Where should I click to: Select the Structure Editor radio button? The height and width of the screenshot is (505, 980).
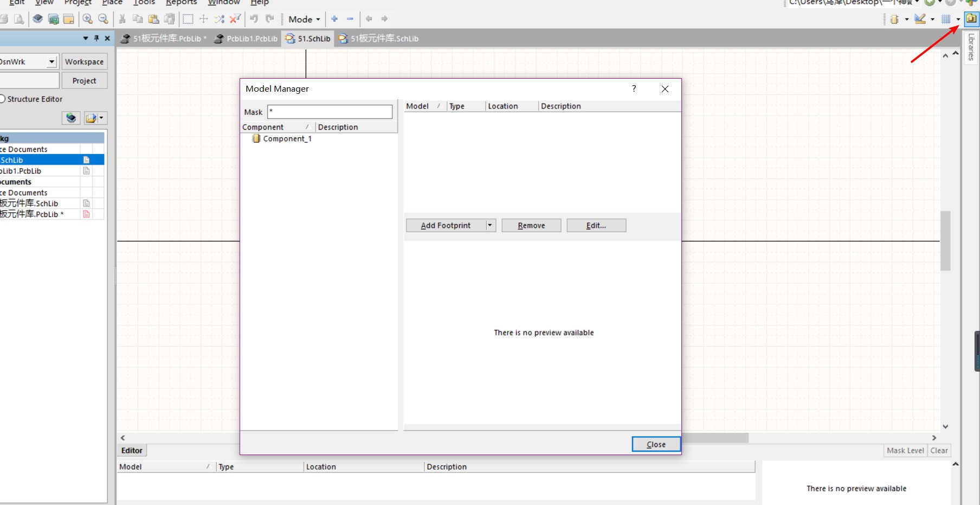2,99
